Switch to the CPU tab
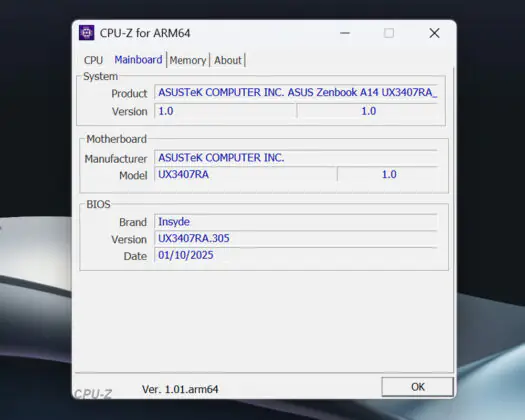The width and height of the screenshot is (525, 420). 93,60
